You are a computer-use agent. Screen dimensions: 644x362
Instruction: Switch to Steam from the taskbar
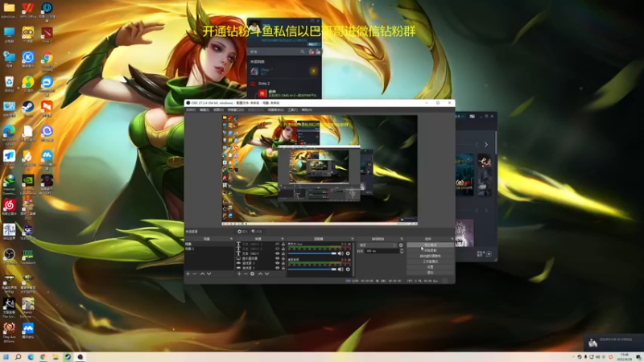click(x=68, y=357)
